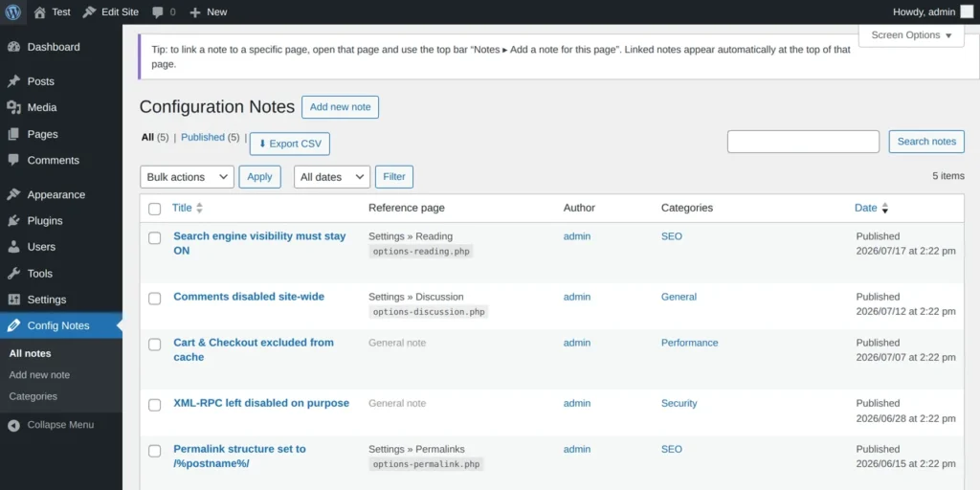Image resolution: width=980 pixels, height=490 pixels.
Task: Open the Media library icon
Action: [x=13, y=107]
